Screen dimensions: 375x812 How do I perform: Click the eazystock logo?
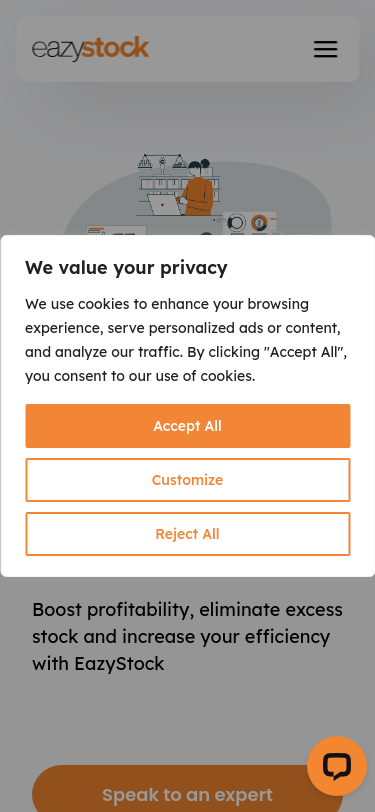coord(91,49)
